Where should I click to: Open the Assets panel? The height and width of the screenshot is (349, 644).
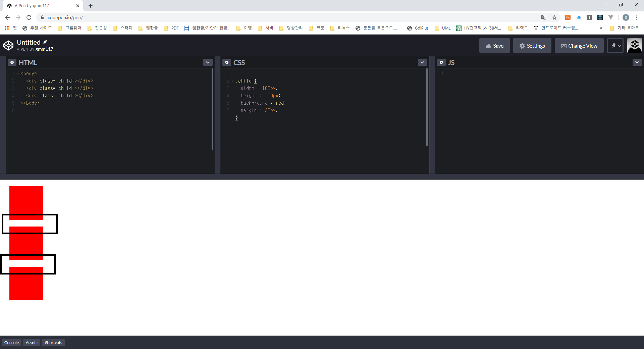32,343
